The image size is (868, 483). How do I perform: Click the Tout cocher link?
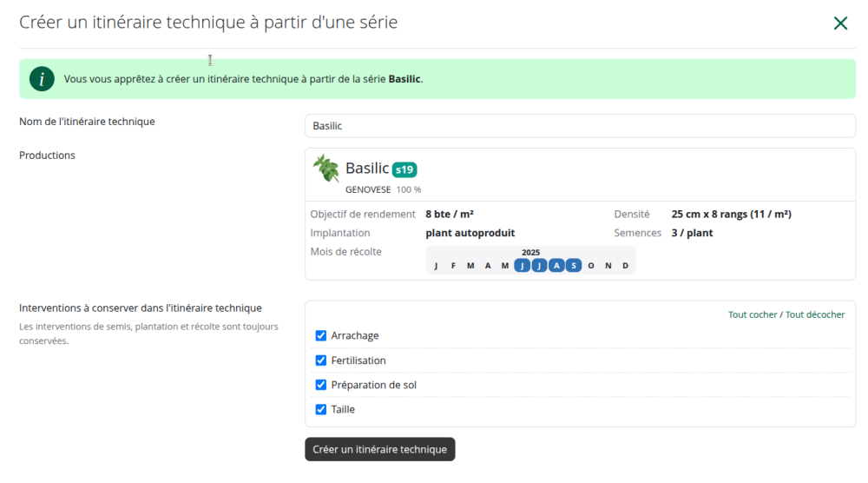coord(753,314)
